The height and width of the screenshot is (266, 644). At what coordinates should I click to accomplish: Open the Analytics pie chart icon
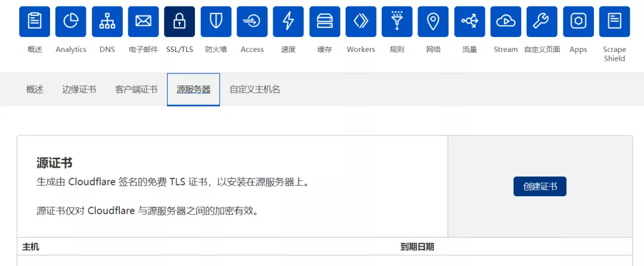click(x=70, y=21)
